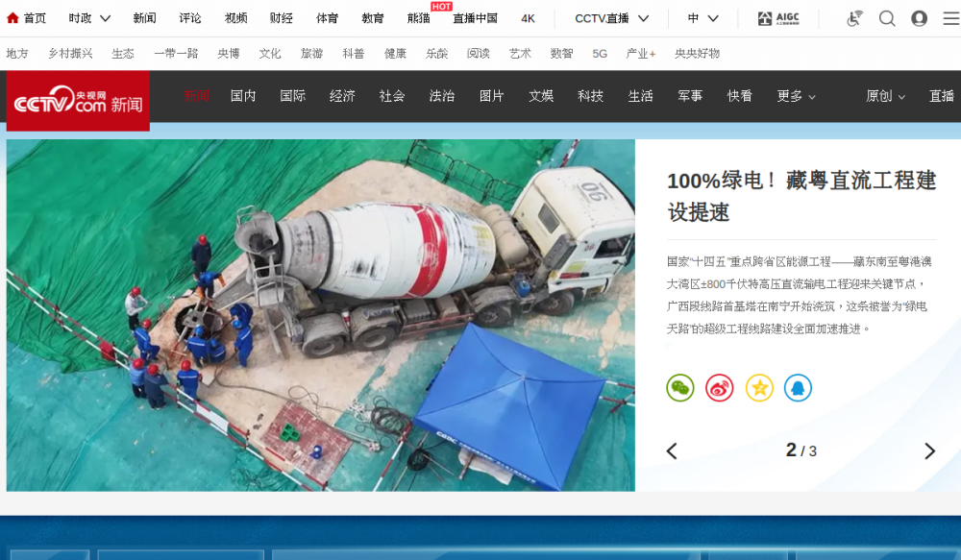This screenshot has height=560, width=961.
Task: Switch to the 军事 tab
Action: [x=690, y=96]
